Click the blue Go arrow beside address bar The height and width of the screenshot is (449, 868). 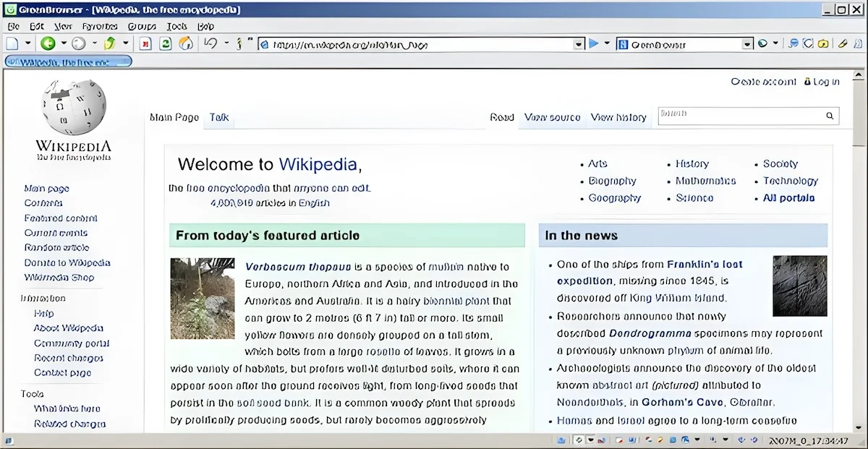pos(593,43)
